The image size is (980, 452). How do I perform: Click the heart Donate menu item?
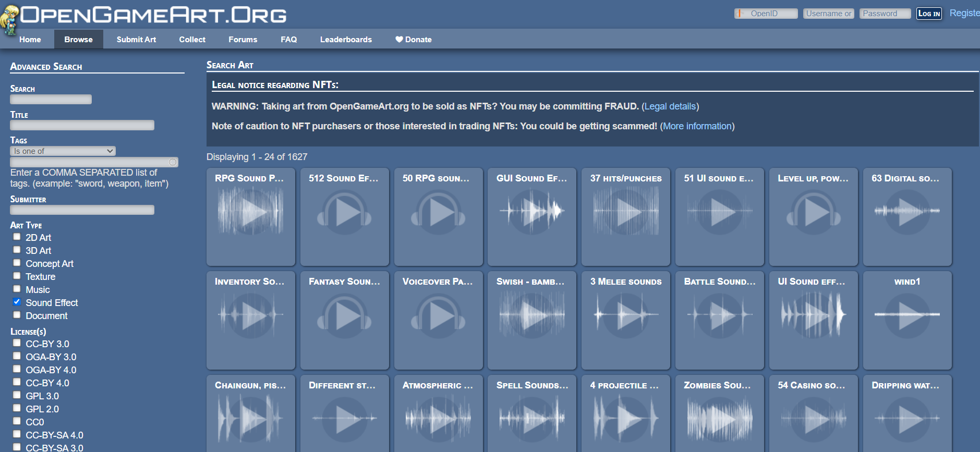coord(413,40)
